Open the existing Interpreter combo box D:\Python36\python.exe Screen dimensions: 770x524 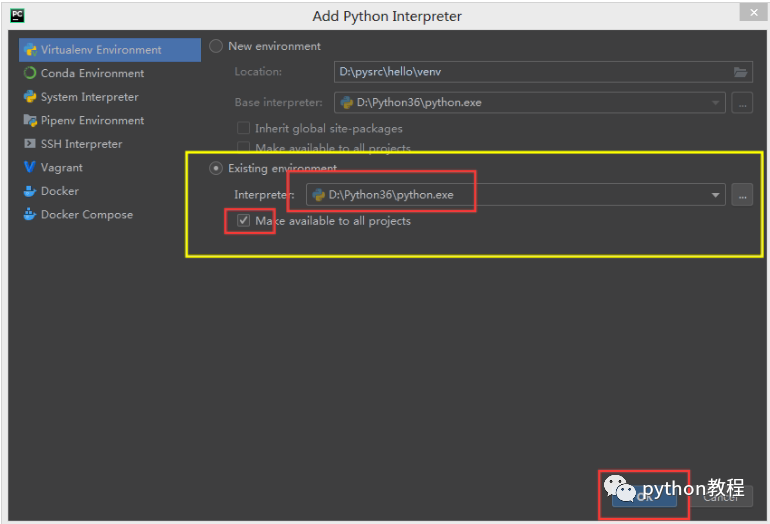click(x=516, y=194)
